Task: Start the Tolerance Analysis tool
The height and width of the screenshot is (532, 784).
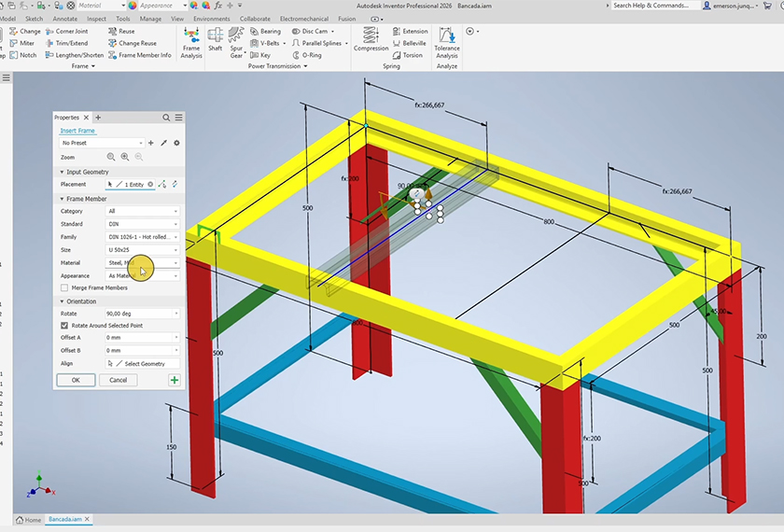Action: click(447, 43)
